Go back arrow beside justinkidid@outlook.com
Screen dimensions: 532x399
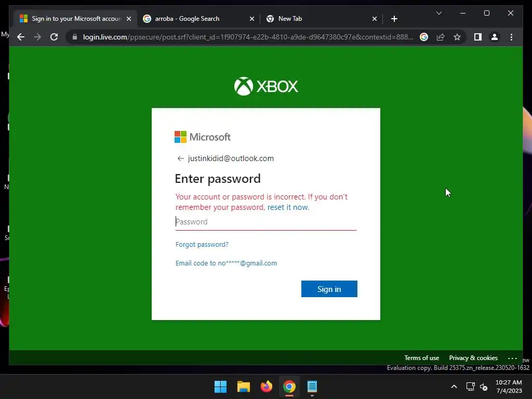(180, 158)
